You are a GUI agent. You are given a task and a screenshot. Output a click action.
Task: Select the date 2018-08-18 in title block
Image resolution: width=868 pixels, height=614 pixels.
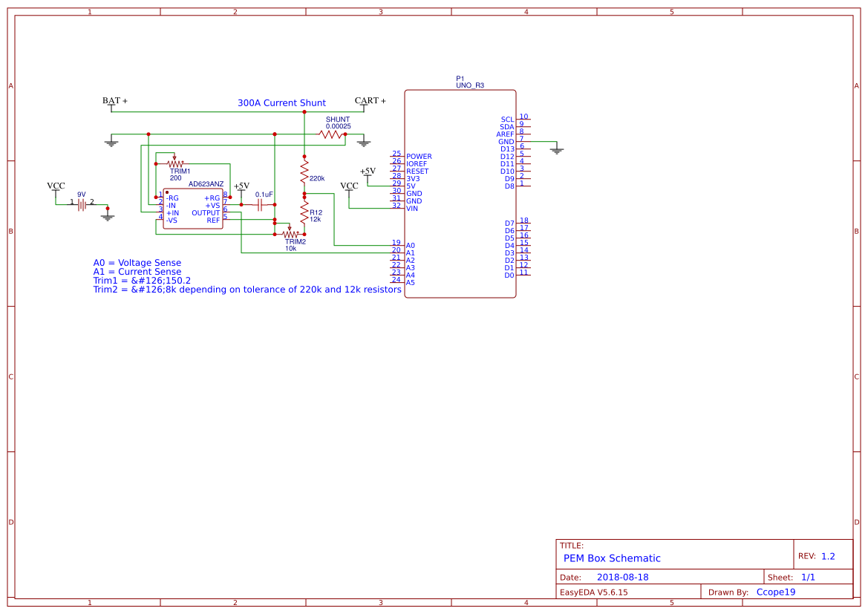pos(622,577)
